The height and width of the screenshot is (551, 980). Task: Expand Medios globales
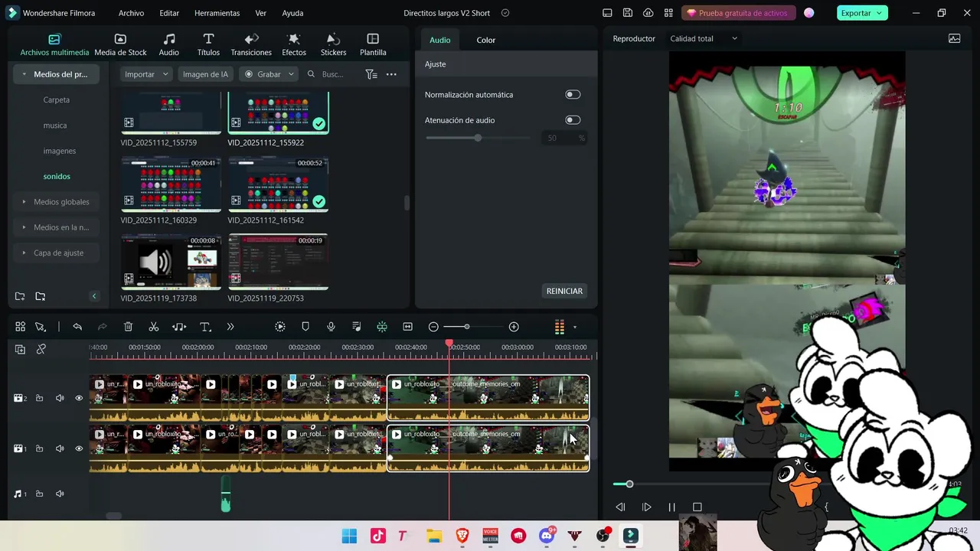(25, 202)
